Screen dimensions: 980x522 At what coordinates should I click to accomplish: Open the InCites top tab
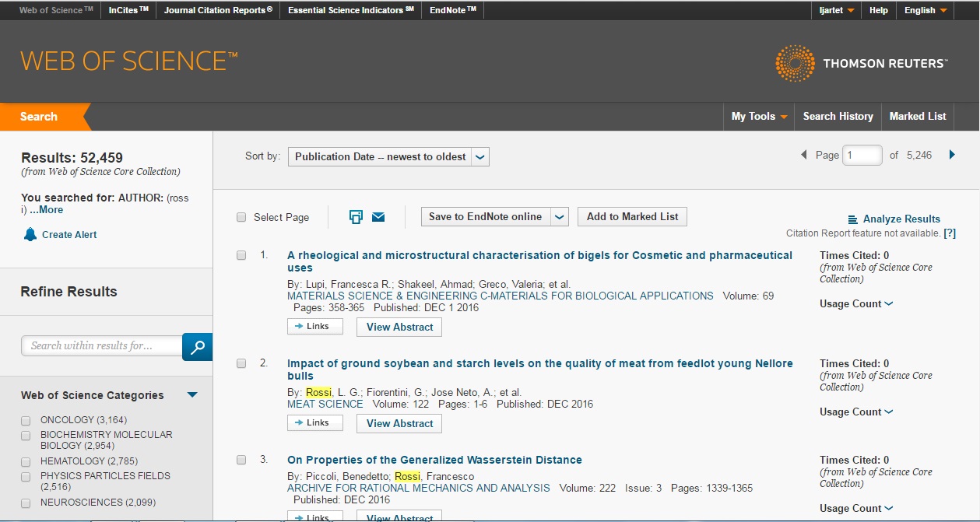(128, 10)
